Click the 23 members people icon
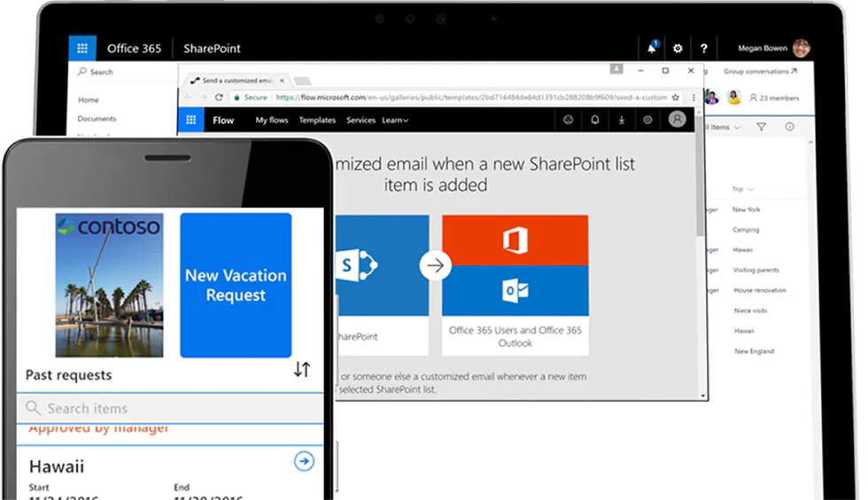Viewport: 868px width, 500px height. tap(753, 98)
